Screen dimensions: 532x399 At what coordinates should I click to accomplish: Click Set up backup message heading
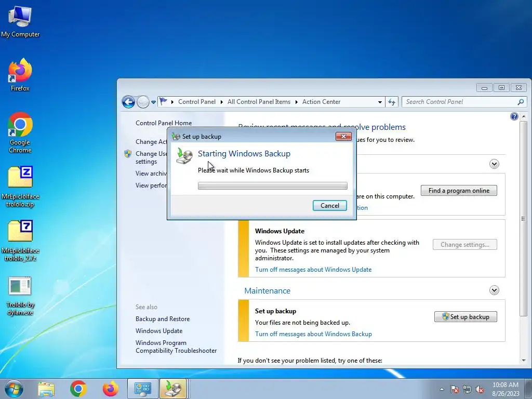coord(275,311)
